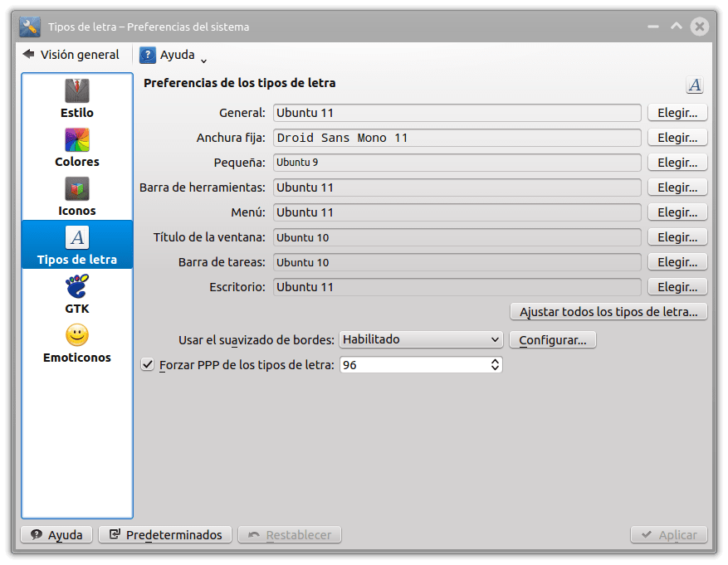Select the GTK gnome foot icon
Image resolution: width=728 pixels, height=565 pixels.
point(76,288)
